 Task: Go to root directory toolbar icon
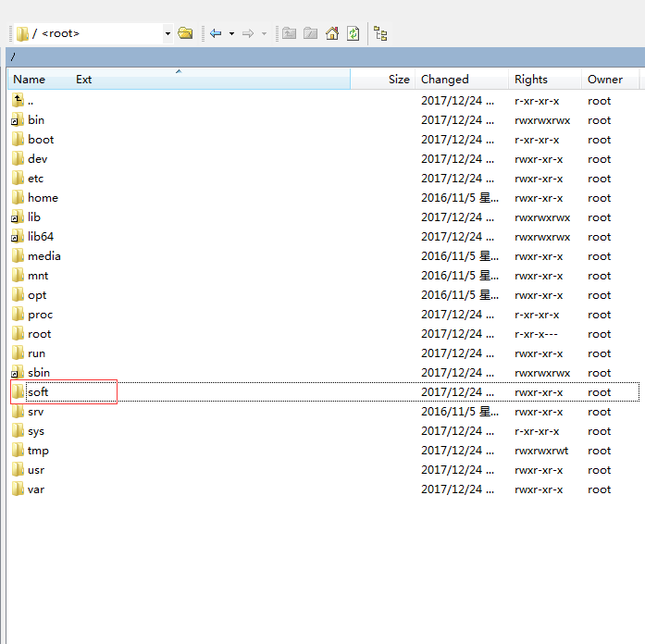tap(311, 33)
